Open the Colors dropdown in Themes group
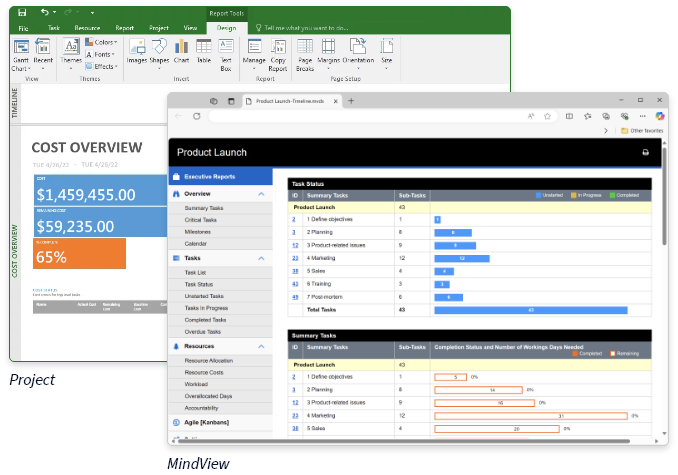This screenshot has height=475, width=678. click(x=102, y=42)
